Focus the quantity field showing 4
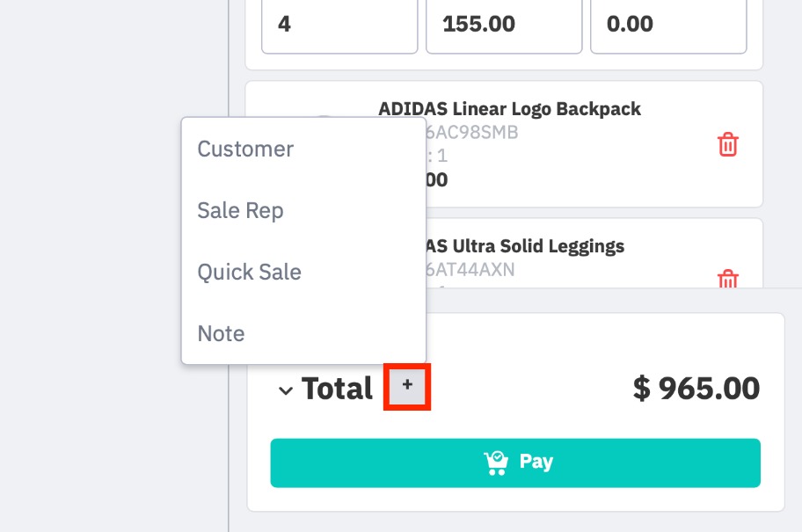Screen dimensions: 802x532 (339, 24)
